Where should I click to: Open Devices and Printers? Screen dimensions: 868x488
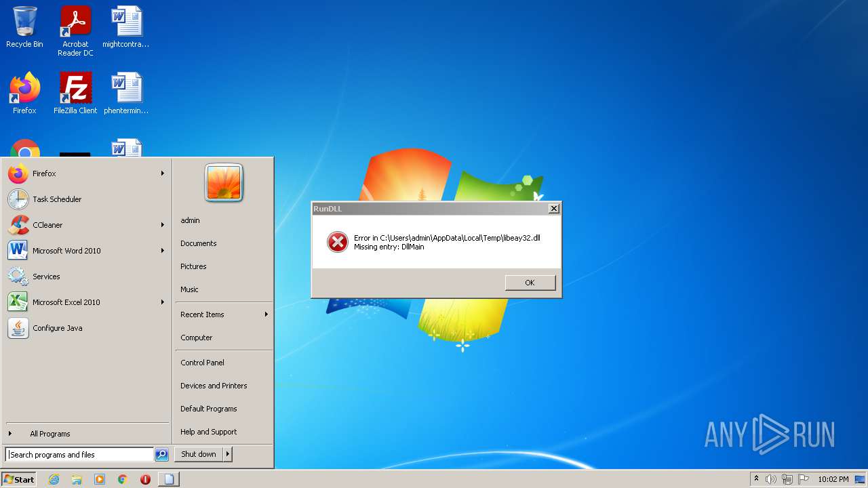(214, 386)
